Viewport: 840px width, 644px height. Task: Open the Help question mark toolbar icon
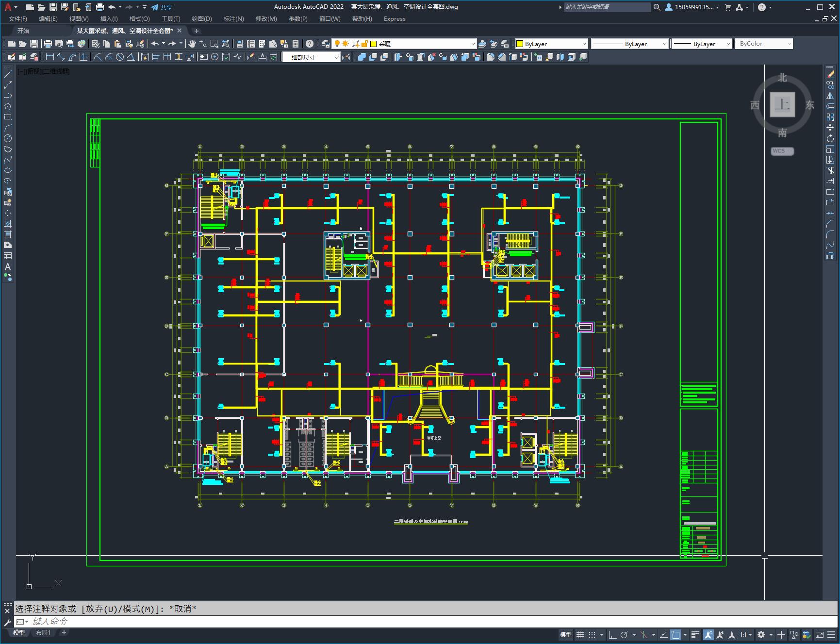309,44
